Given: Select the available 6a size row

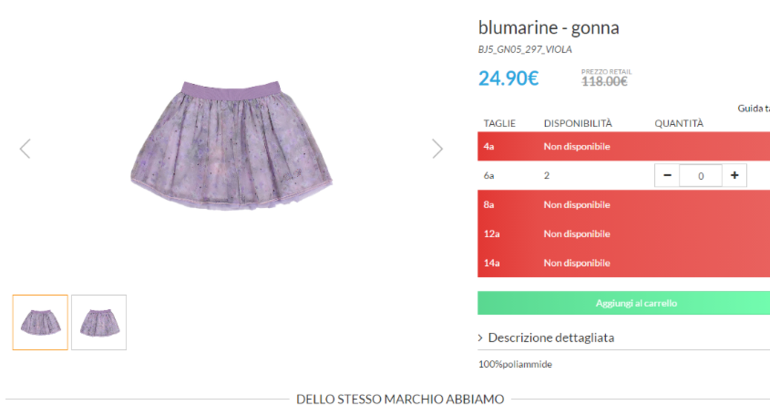Looking at the screenshot, I should pyautogui.click(x=624, y=176).
